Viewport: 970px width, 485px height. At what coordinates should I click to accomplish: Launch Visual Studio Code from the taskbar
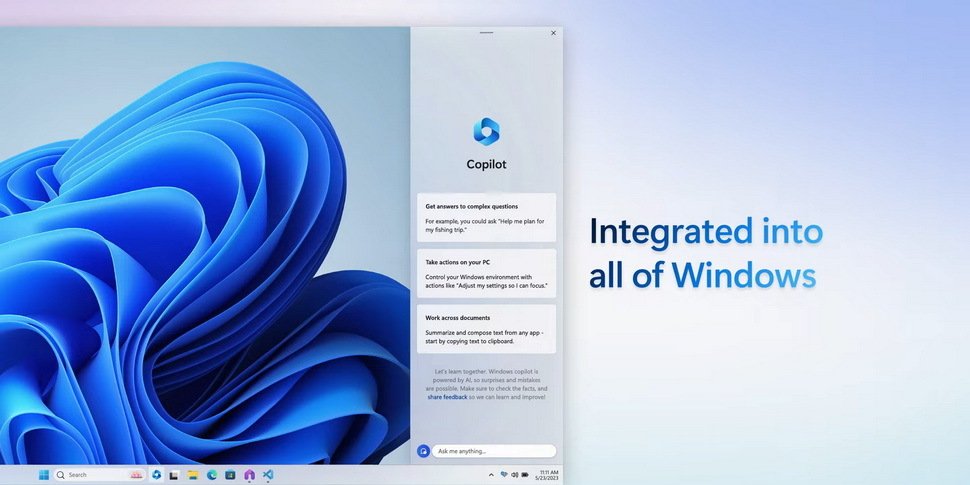[268, 474]
